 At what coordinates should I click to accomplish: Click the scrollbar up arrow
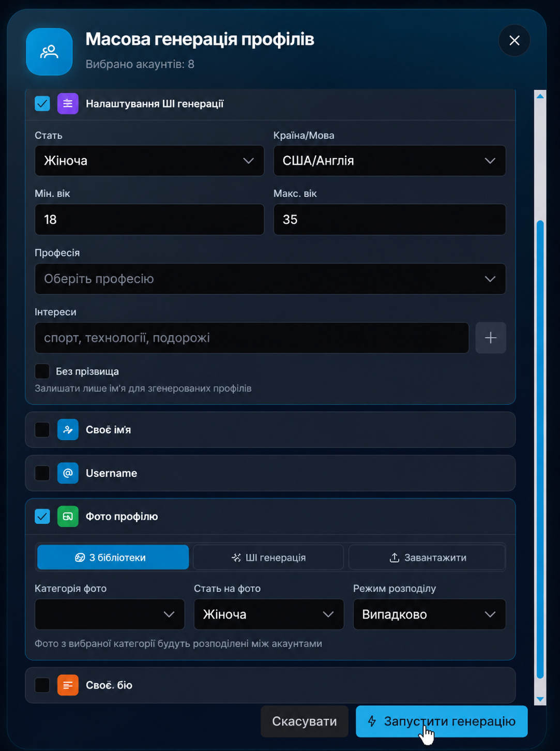(x=540, y=96)
